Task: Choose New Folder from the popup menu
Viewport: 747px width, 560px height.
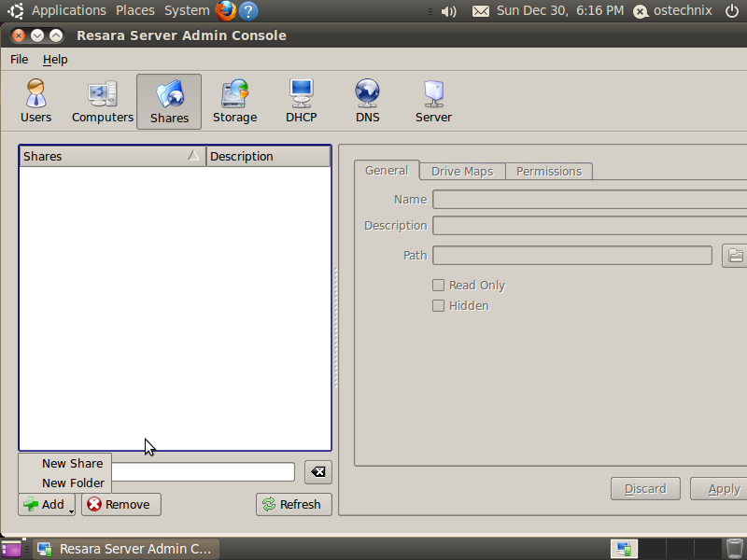Action: (65, 483)
